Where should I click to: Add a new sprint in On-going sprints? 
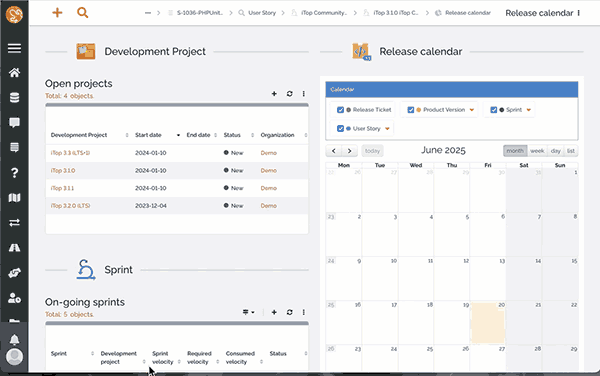(x=274, y=312)
